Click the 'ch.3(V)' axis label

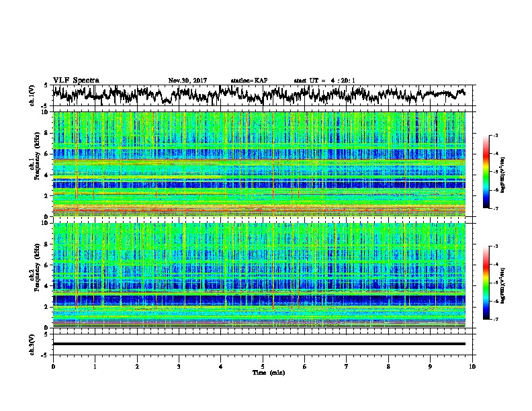[x=32, y=345]
